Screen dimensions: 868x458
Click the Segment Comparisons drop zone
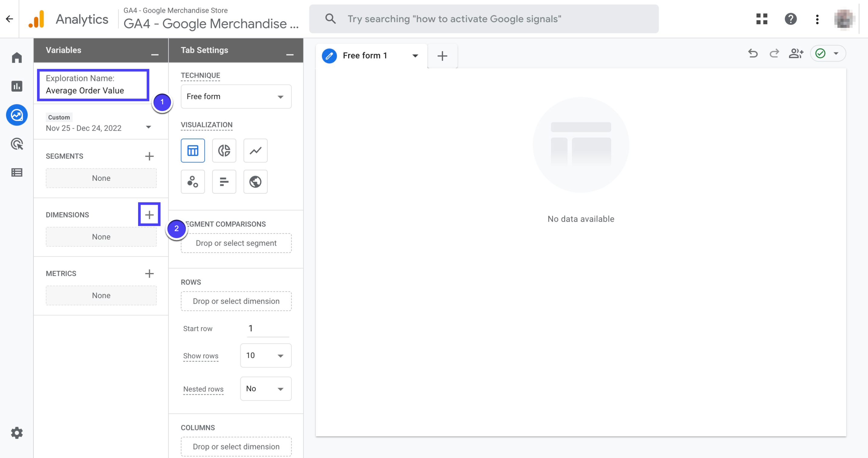[236, 243]
